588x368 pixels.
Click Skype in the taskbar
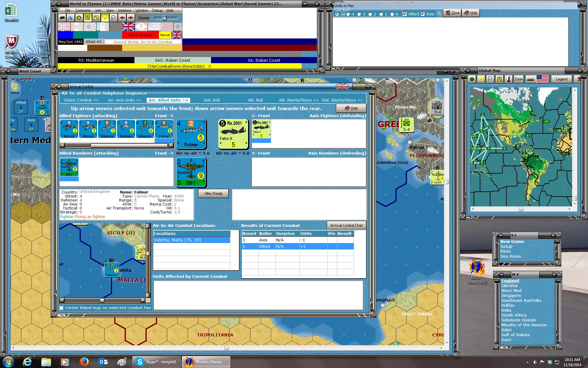pyautogui.click(x=156, y=362)
